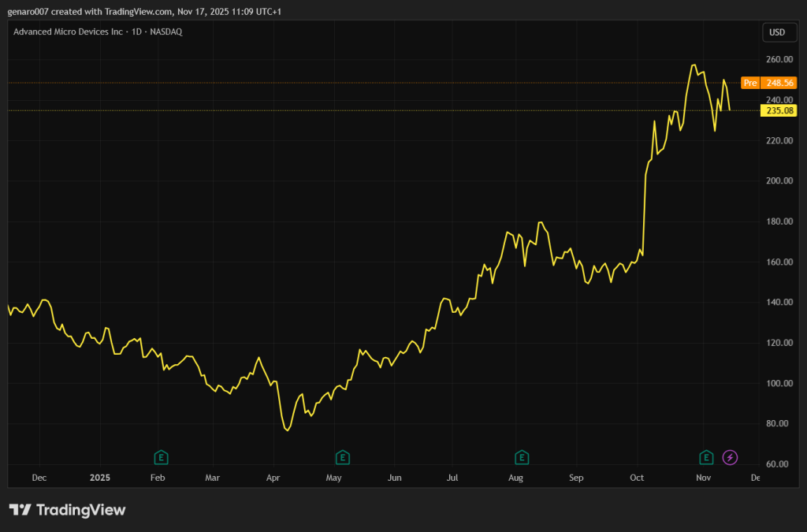
Task: Click the orange 248.56 pre-market price label
Action: tap(779, 83)
